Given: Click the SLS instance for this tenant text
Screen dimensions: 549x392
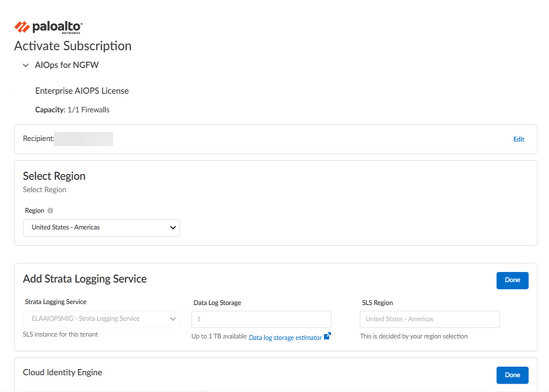Looking at the screenshot, I should (x=61, y=335).
